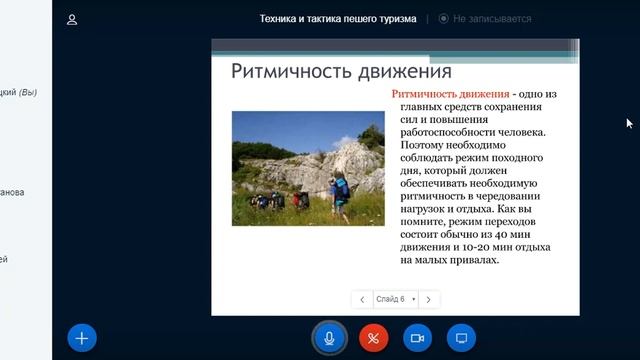Select the participant marked (Вы)

[18, 92]
